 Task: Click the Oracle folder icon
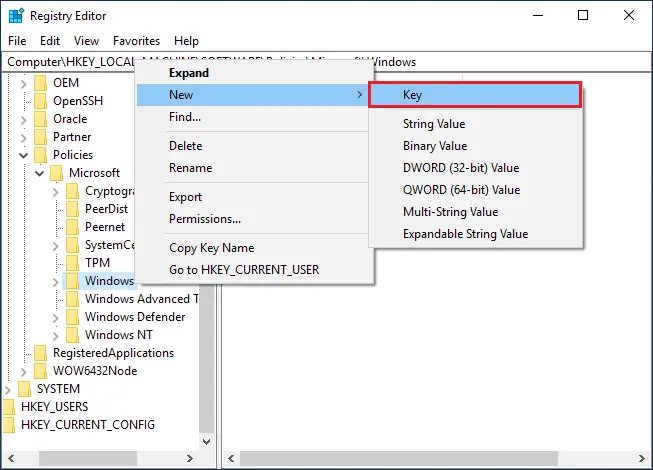tap(40, 119)
